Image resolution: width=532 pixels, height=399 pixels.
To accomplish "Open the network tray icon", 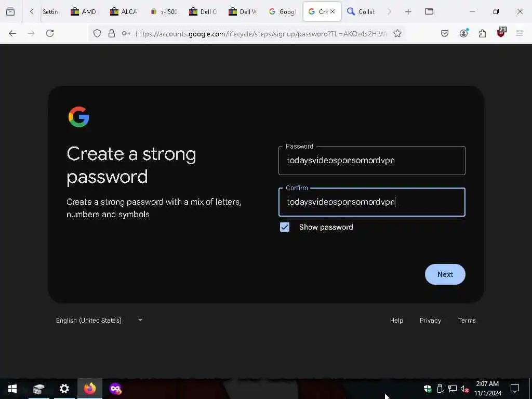I will coord(453,389).
